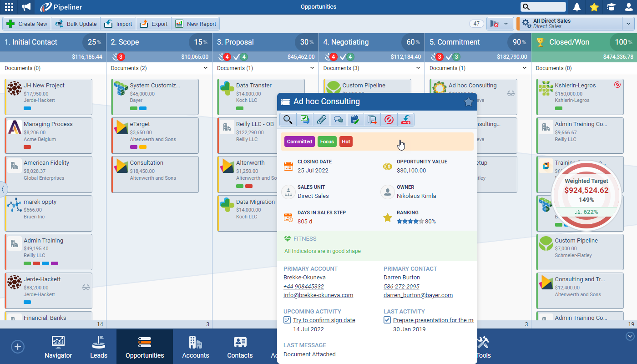
Task: Click the purple Committed tag
Action: (x=299, y=142)
